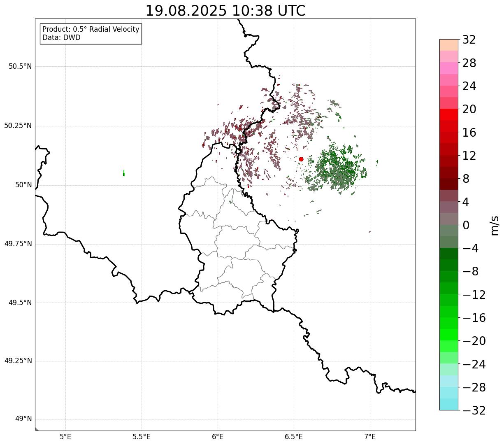The width and height of the screenshot is (504, 445).
Task: Click the 4 tick on colorbar
Action: (466, 202)
